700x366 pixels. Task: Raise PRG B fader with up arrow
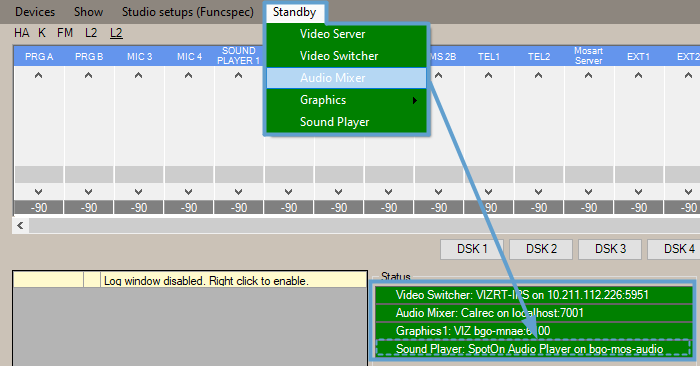click(89, 75)
